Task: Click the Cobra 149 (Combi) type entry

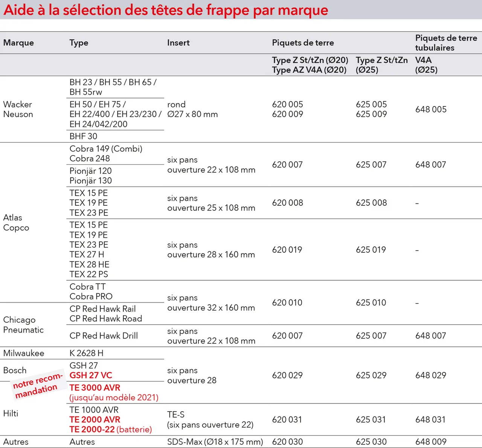Action: [106, 149]
